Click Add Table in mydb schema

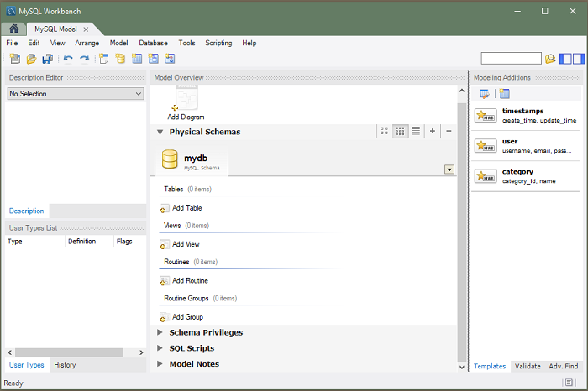click(186, 208)
